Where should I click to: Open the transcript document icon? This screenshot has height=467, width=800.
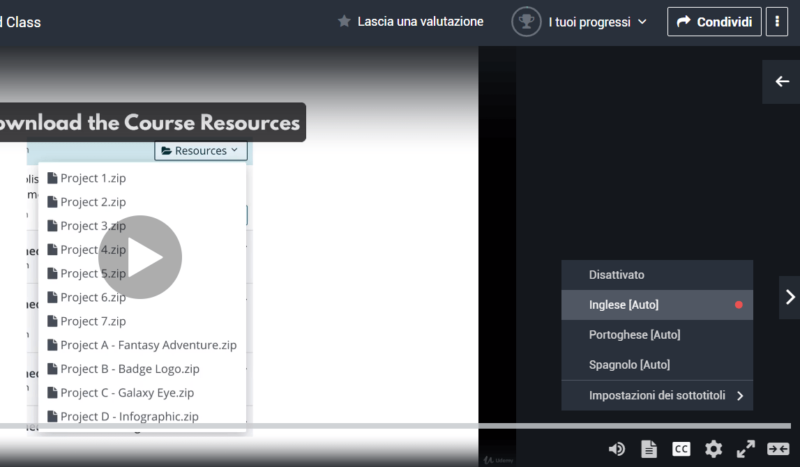pos(648,449)
